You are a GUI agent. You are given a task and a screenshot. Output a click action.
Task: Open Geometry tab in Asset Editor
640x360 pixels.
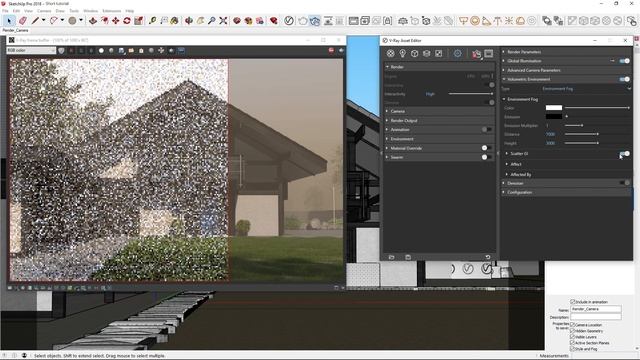click(414, 53)
